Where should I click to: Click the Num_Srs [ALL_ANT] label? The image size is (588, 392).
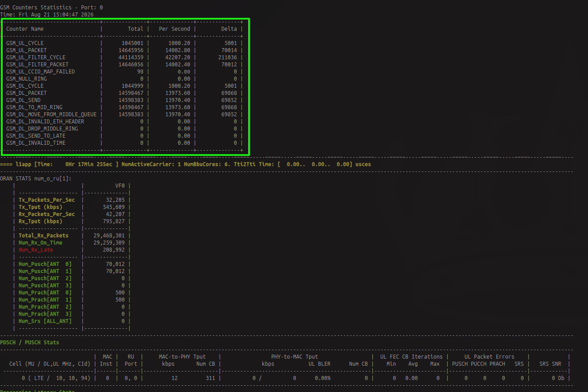tap(45, 321)
